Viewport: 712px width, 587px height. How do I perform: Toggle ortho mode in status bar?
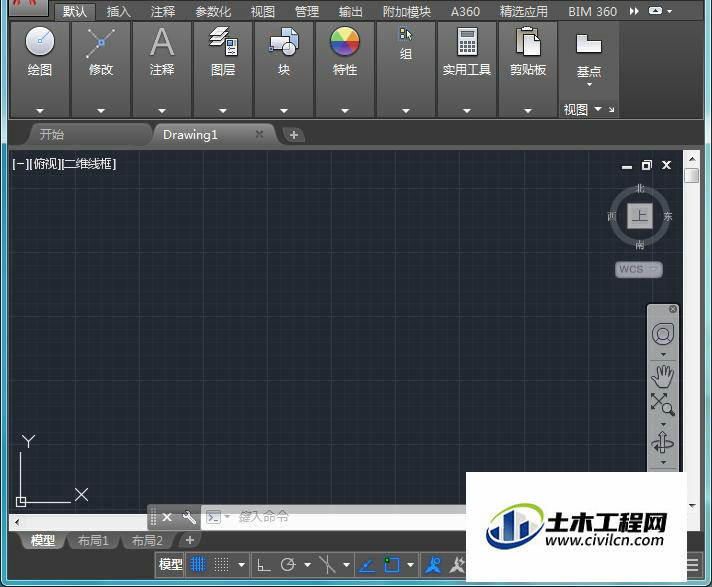263,565
